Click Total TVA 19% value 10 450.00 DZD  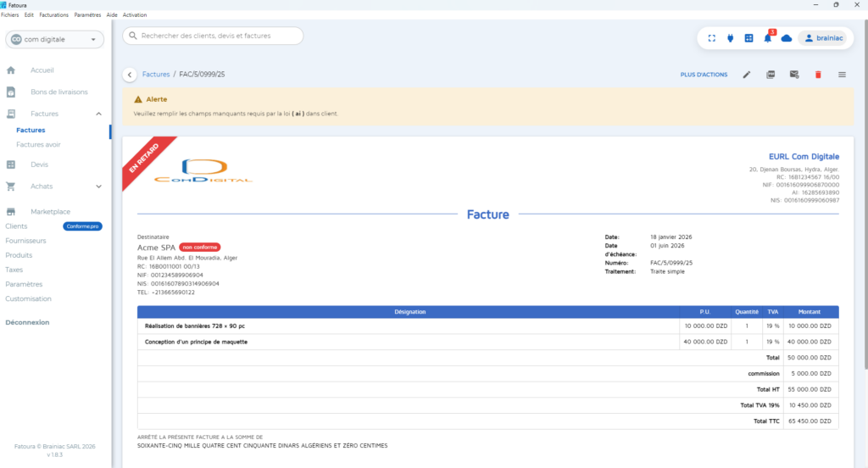click(x=810, y=405)
